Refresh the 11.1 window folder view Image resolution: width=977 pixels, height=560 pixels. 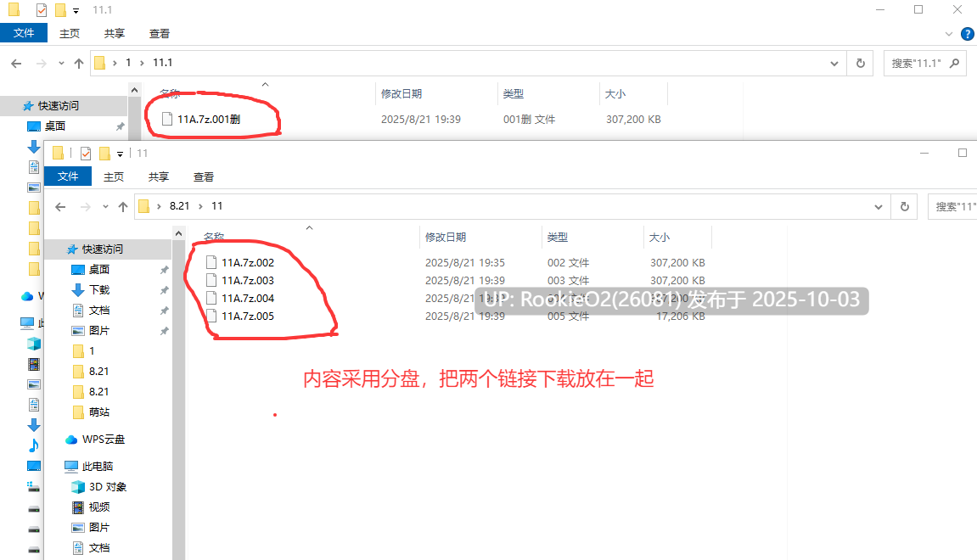point(861,63)
